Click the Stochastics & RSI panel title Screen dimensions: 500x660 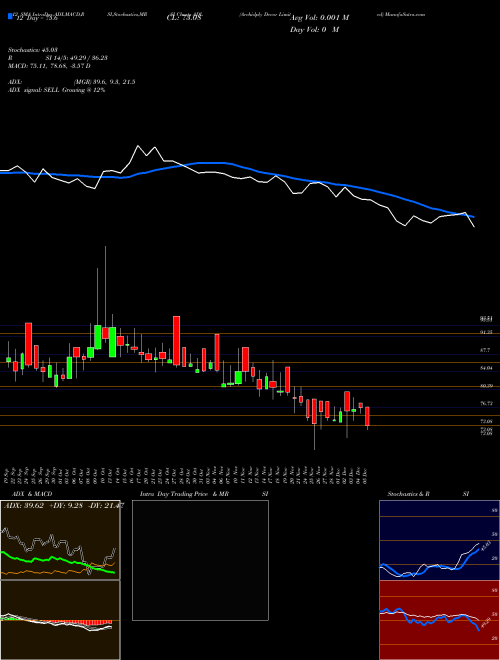click(428, 494)
